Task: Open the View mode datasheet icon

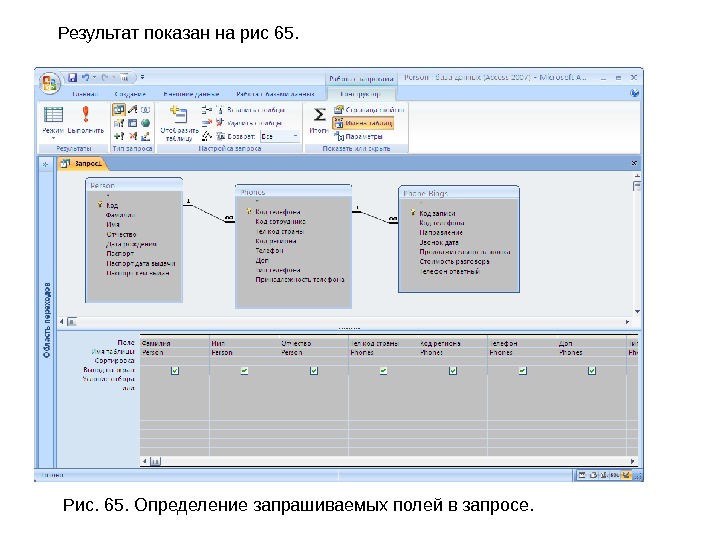Action: [x=53, y=115]
